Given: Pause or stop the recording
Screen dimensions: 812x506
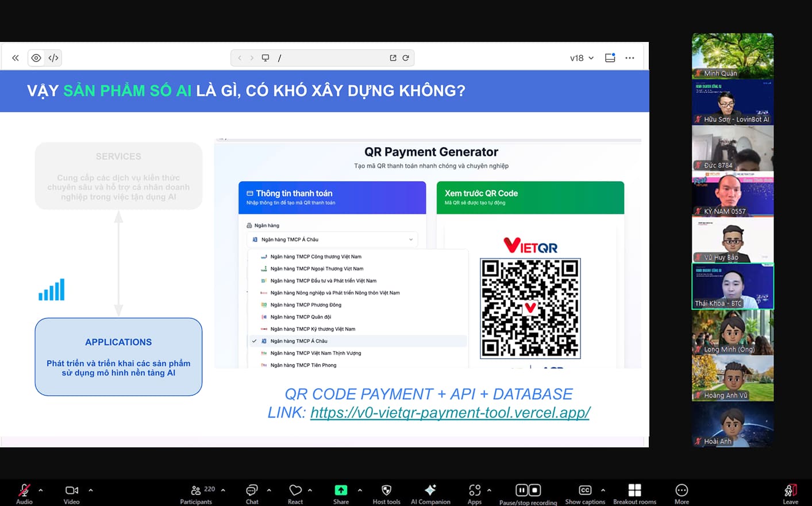Looking at the screenshot, I should click(x=528, y=490).
